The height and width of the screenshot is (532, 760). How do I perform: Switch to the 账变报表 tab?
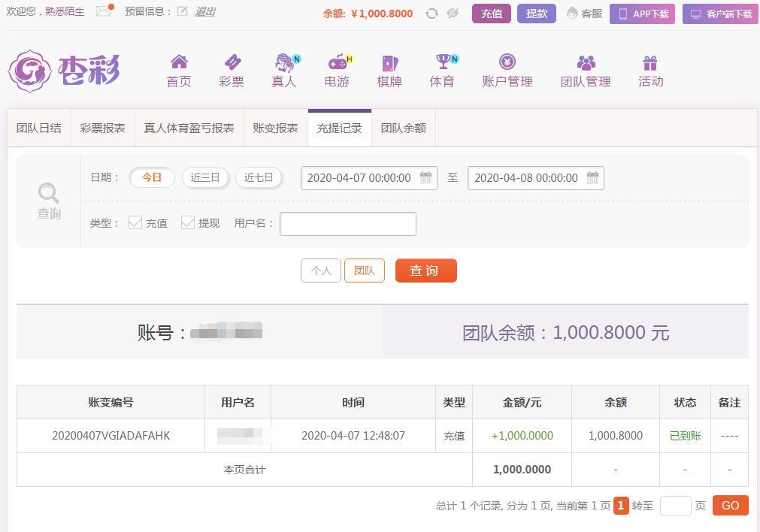point(275,128)
